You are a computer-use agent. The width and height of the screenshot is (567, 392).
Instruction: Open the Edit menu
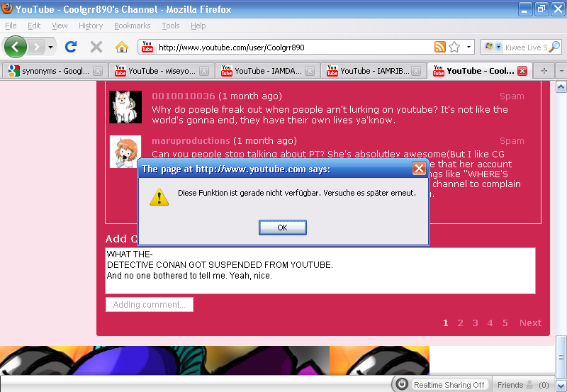pos(34,26)
